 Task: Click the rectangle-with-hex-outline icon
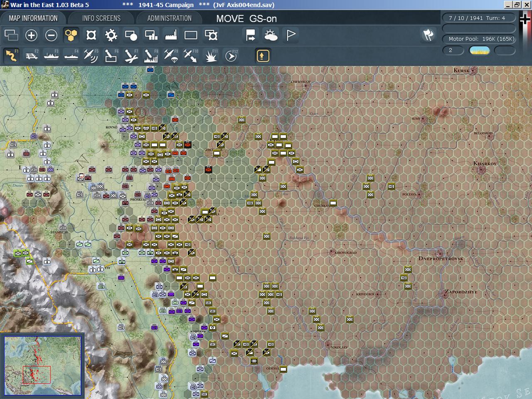211,35
